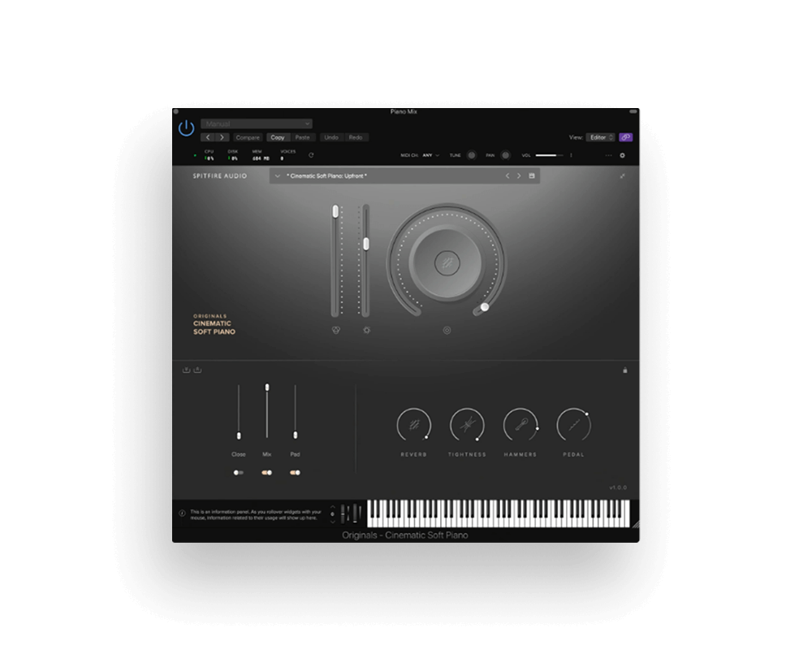812x650 pixels.
Task: Click the Copy button
Action: tap(278, 137)
